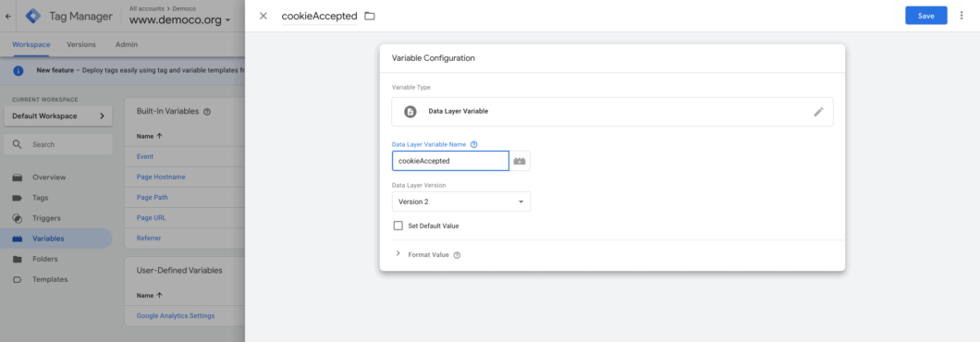
Task: Open the Page Hostname variable
Action: 161,177
